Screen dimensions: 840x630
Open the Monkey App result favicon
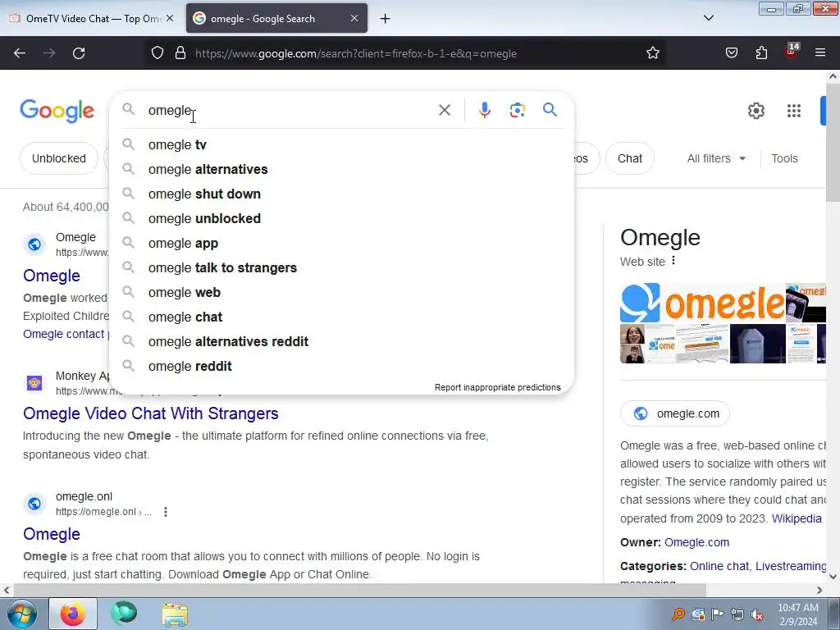click(34, 383)
